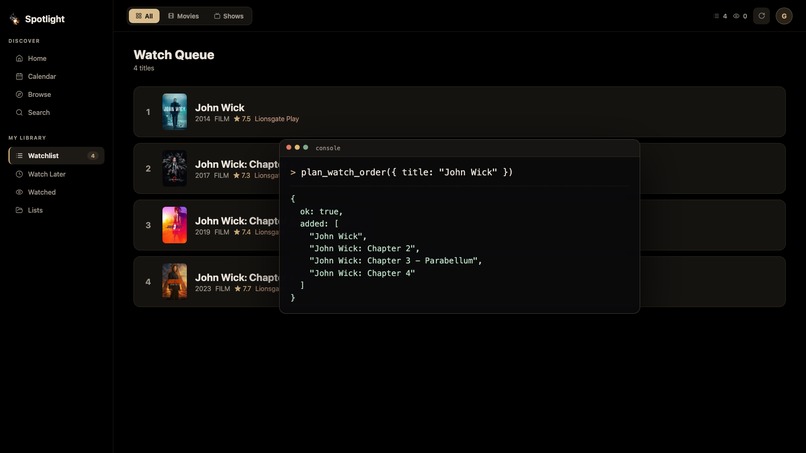This screenshot has height=453, width=806.
Task: Click the watched eye counter showing 0
Action: pos(740,16)
